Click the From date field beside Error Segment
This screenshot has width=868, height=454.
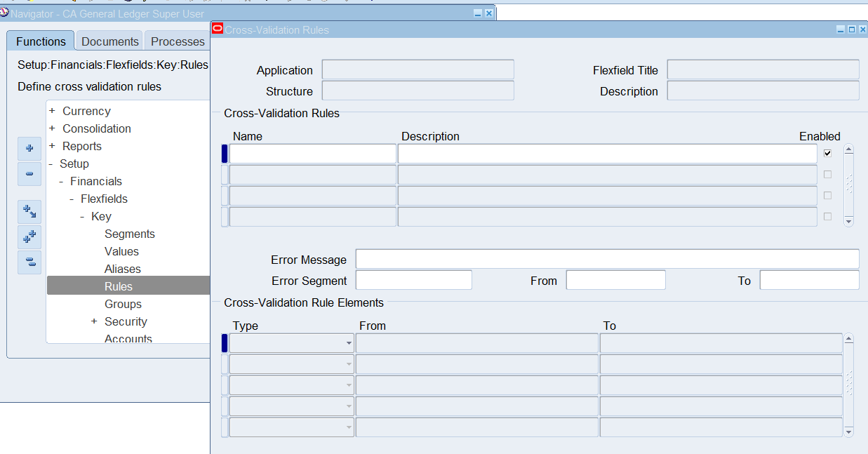[616, 280]
